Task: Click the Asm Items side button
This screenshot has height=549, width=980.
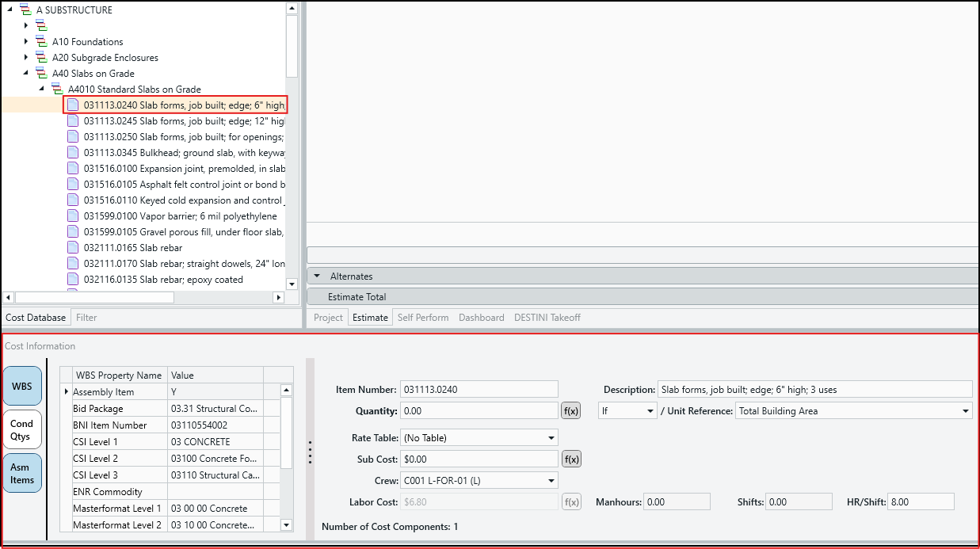Action: coord(22,473)
